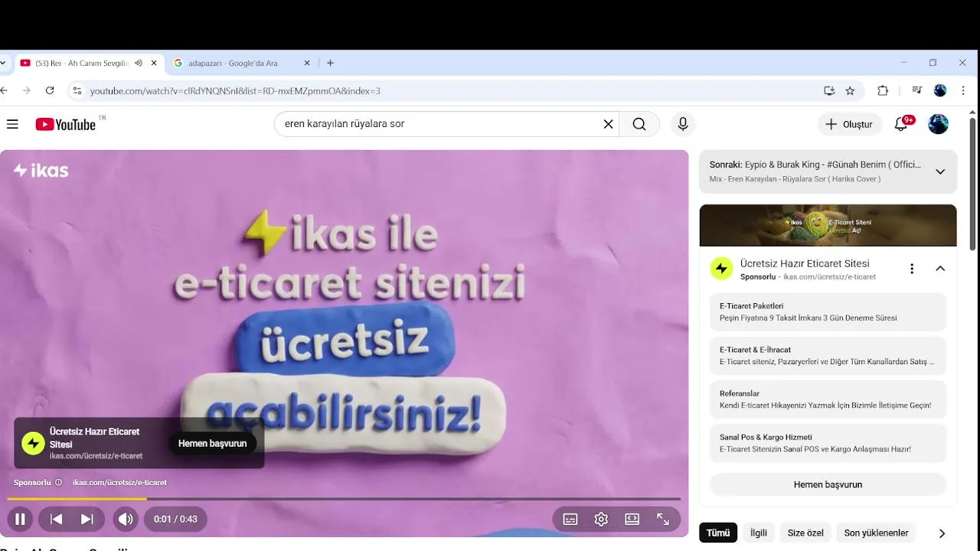Select the Tümü filter chip
Viewport: 980px width, 551px height.
[x=718, y=533]
